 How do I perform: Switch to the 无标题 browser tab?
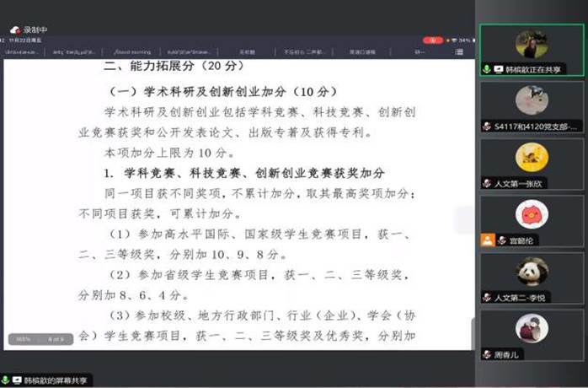[x=247, y=51]
